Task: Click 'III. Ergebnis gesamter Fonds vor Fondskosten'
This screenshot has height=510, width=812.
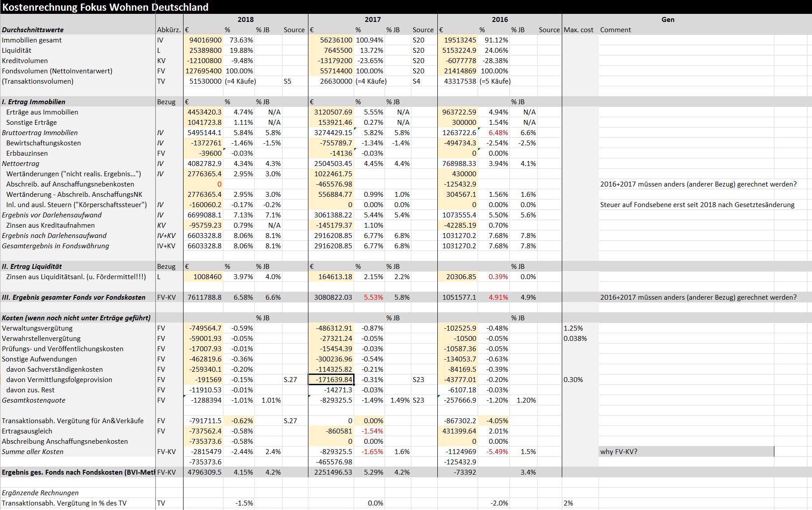Action: [74, 297]
